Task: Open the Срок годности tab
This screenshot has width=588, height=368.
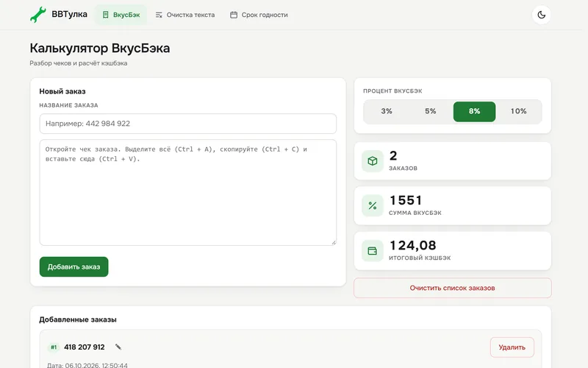Action: (259, 15)
